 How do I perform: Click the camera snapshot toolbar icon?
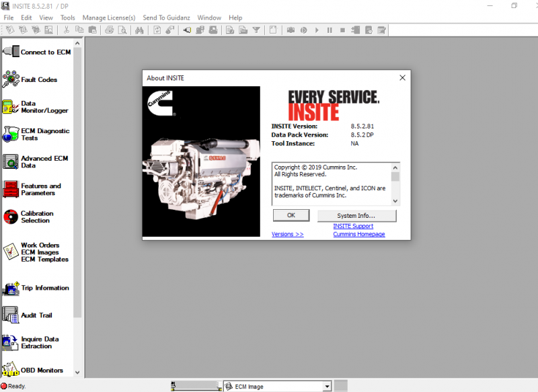291,30
